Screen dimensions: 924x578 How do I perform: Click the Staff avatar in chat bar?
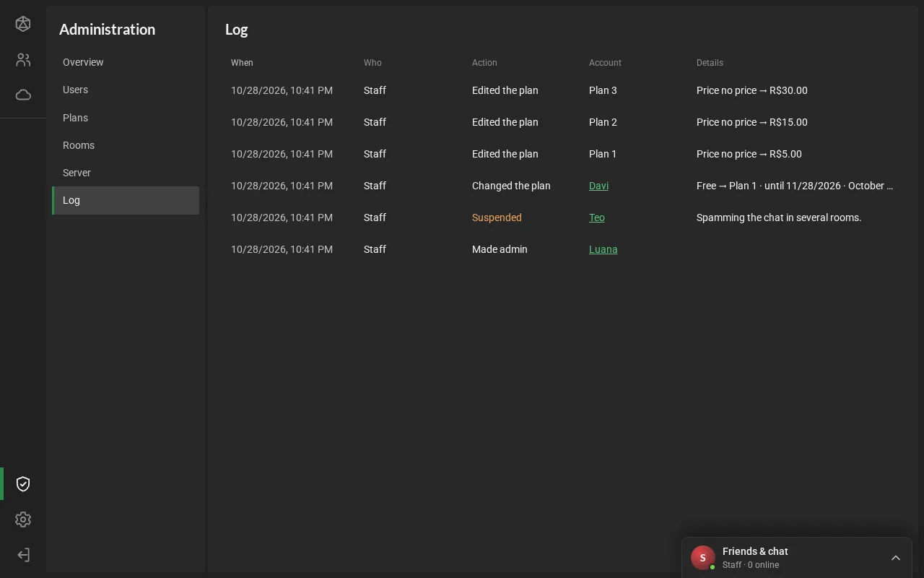[703, 558]
